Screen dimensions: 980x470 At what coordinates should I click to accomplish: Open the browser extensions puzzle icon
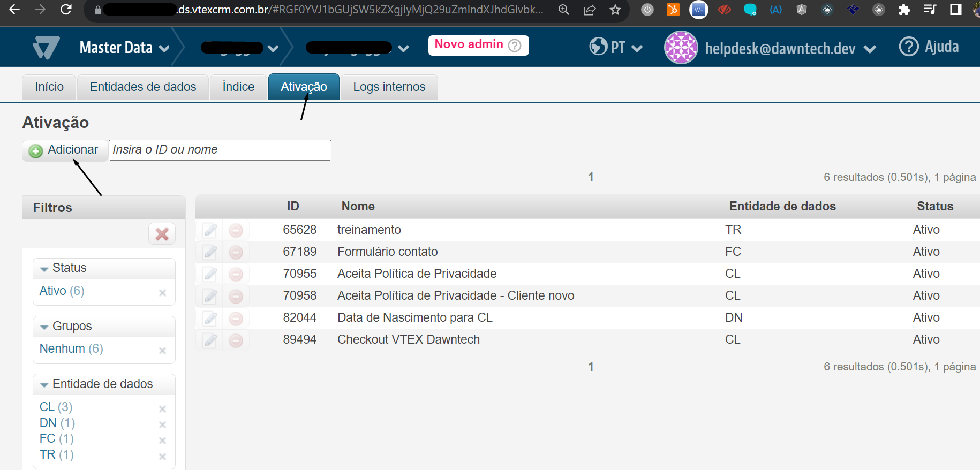point(904,10)
